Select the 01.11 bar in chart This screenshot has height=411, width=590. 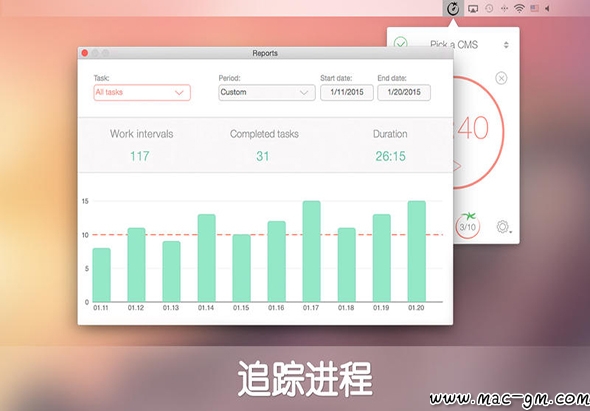pyautogui.click(x=102, y=275)
